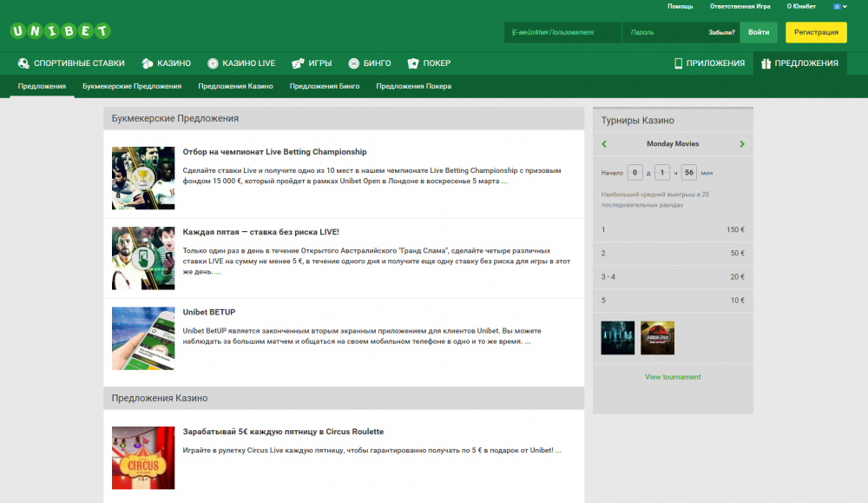The height and width of the screenshot is (503, 868).
Task: Click the prize row for places 3 - 4
Action: (x=673, y=276)
